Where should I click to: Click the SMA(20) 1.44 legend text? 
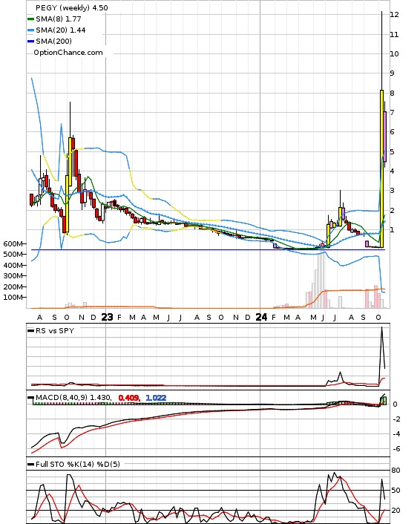pyautogui.click(x=61, y=30)
